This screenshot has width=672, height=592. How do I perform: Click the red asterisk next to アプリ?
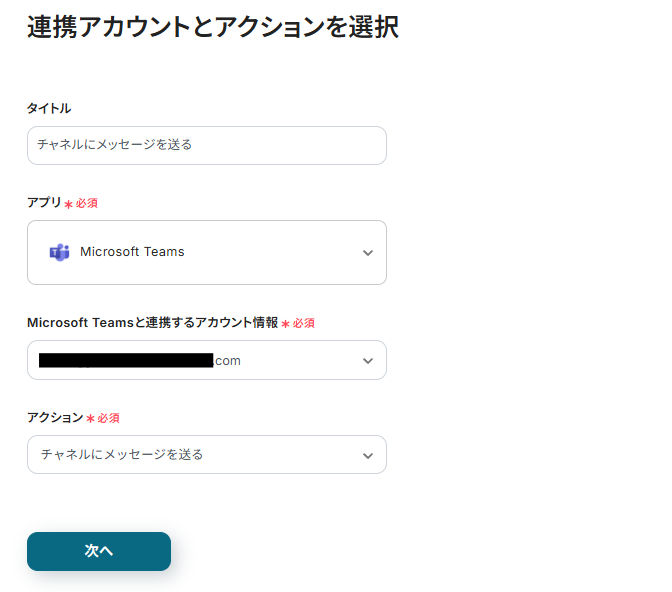pyautogui.click(x=68, y=204)
